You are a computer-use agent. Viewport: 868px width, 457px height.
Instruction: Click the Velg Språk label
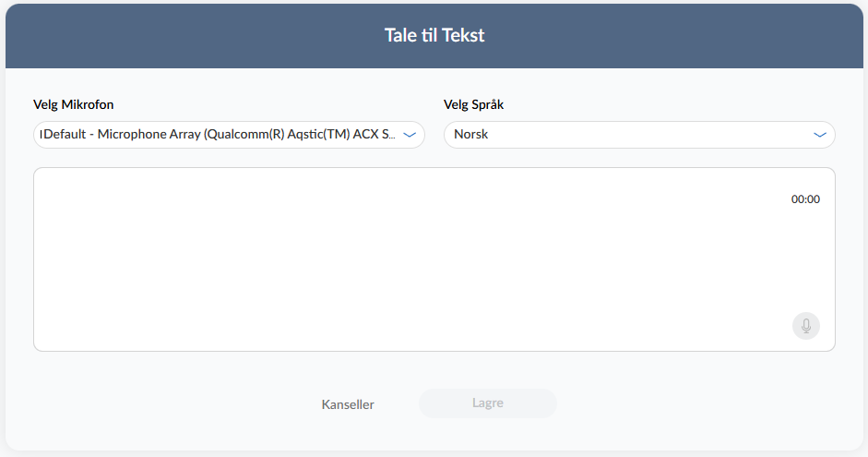click(x=474, y=104)
